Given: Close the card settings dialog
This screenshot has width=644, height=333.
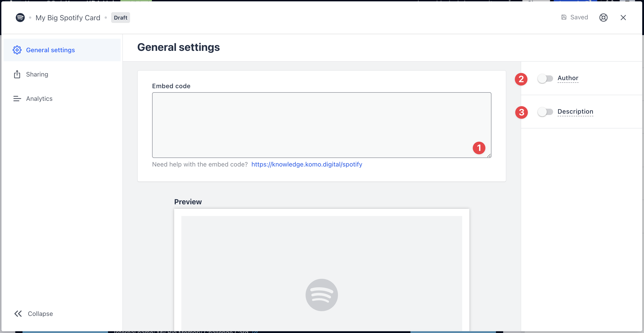Looking at the screenshot, I should (x=623, y=18).
